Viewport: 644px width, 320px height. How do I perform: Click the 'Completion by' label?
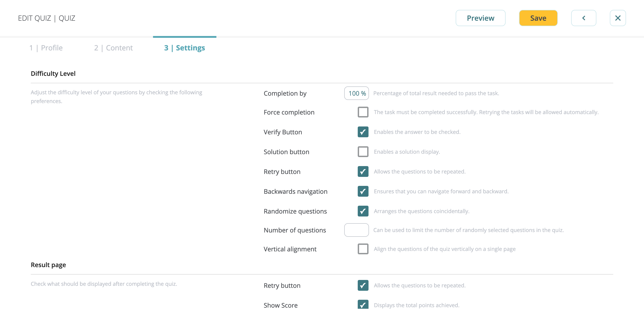click(285, 93)
